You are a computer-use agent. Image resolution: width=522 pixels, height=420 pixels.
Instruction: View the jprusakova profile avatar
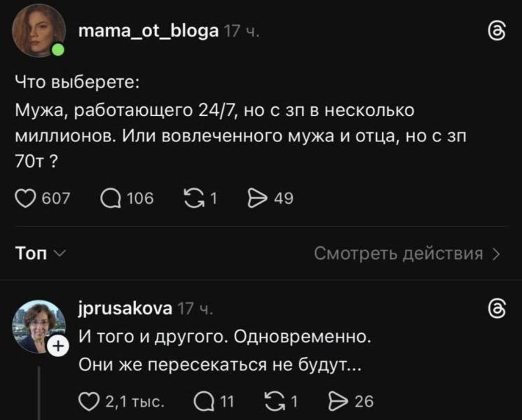point(38,325)
